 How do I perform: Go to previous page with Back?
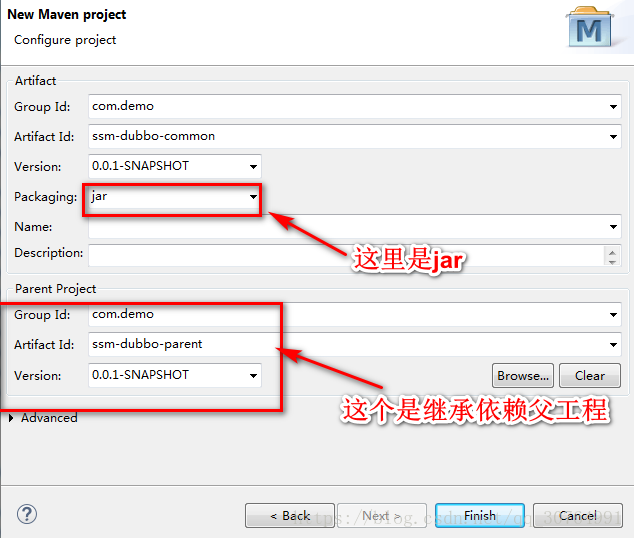(x=290, y=515)
